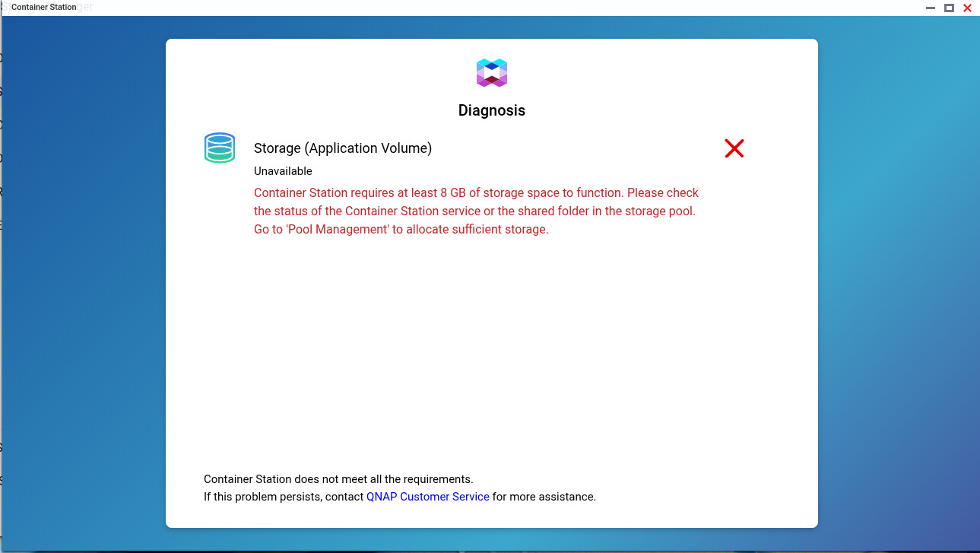Screen dimensions: 980x553
Task: Click the 'for more assistance' text
Action: coord(544,497)
